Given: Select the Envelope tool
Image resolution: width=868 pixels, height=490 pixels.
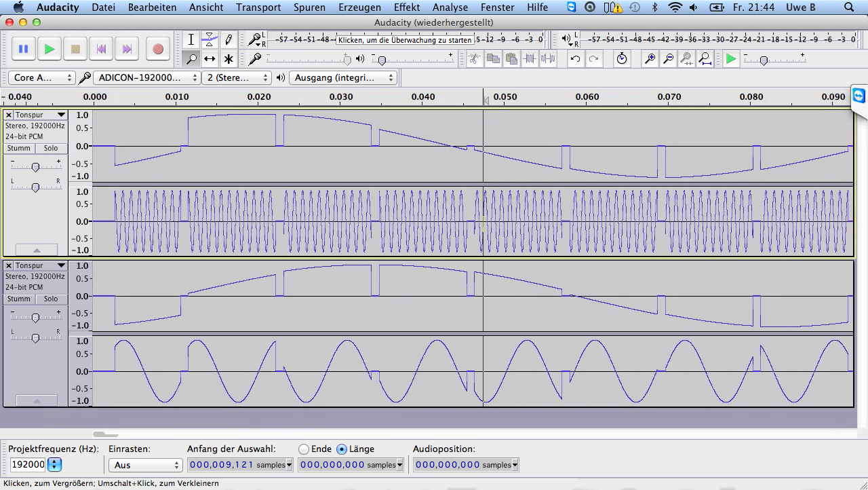Looking at the screenshot, I should coord(210,39).
